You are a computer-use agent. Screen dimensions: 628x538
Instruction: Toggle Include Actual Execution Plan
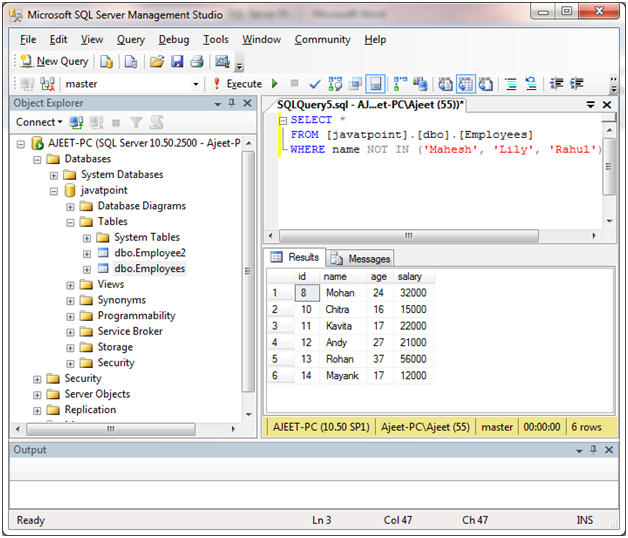point(400,84)
